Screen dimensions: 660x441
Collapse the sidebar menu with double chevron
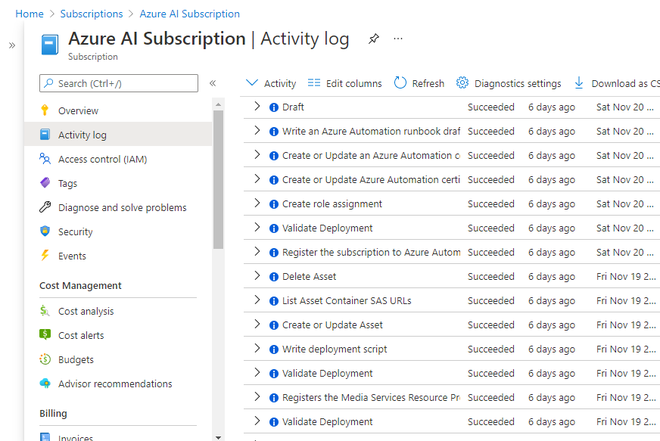[x=213, y=84]
